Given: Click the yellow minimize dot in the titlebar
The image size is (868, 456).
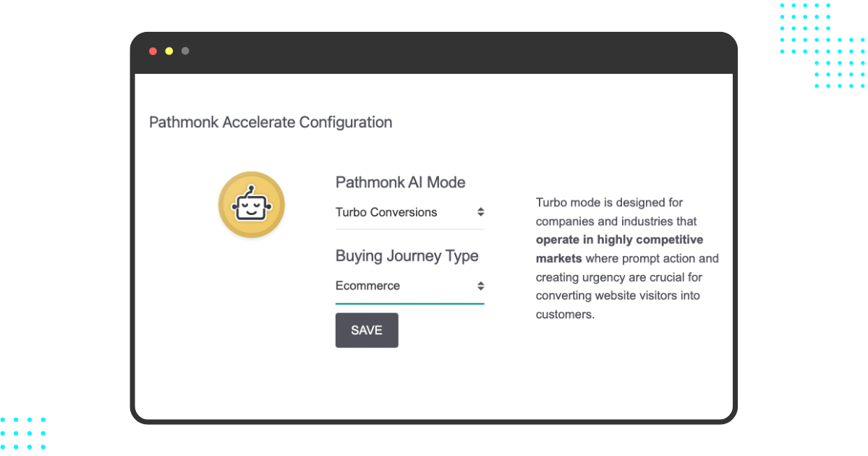Looking at the screenshot, I should pos(169,51).
